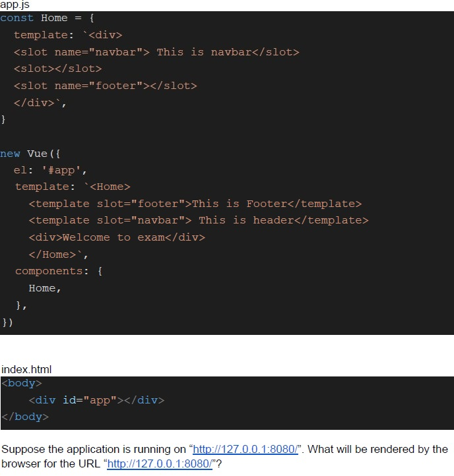Image resolution: width=454 pixels, height=476 pixels.
Task: Click the empty '<slot></slot>' line
Action: (x=57, y=69)
